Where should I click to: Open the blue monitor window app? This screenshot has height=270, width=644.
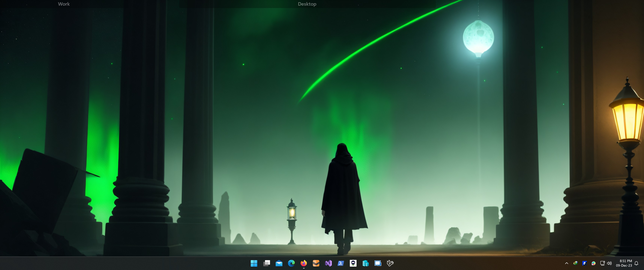(378, 263)
